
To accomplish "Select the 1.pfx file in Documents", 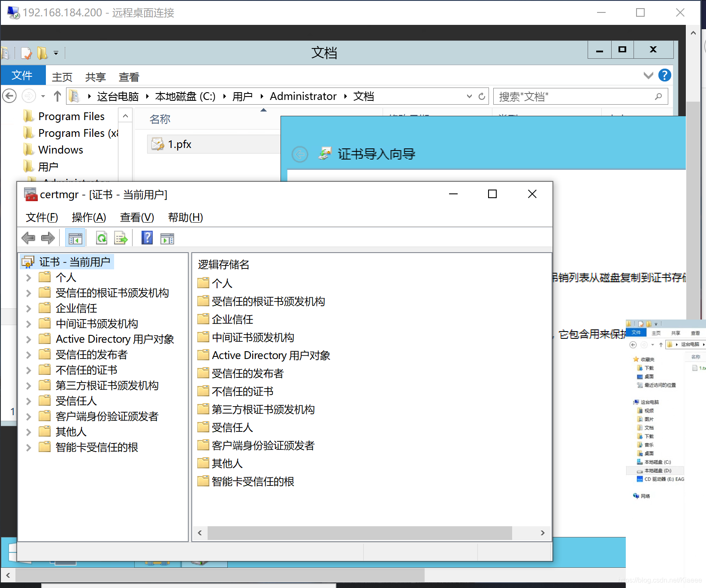I will tap(180, 144).
